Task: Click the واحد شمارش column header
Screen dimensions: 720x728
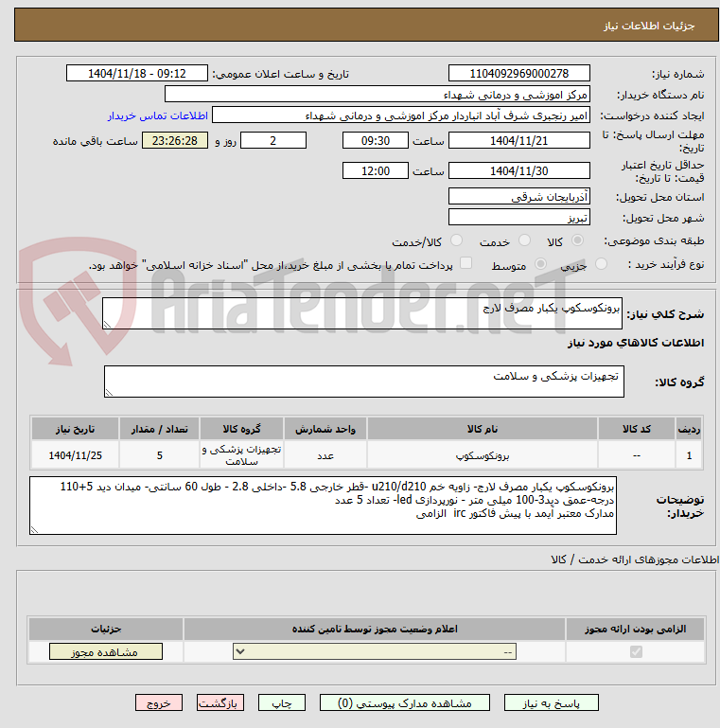Action: pyautogui.click(x=325, y=429)
